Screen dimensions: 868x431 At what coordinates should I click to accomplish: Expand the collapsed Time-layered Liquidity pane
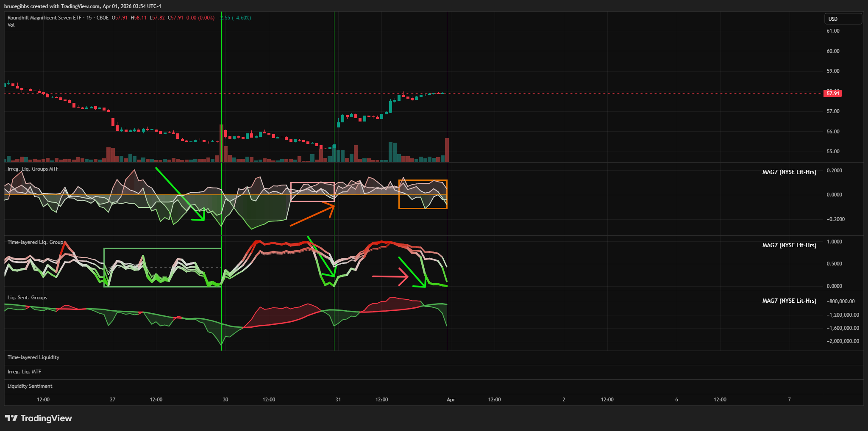click(x=33, y=357)
